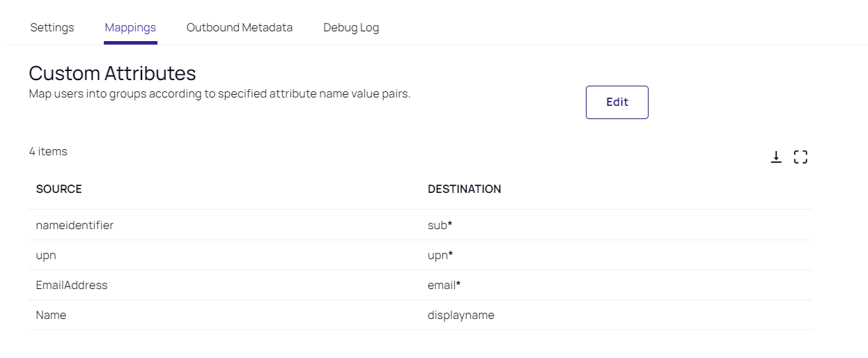Open the Debug Log tab
The image size is (868, 358).
pos(351,28)
